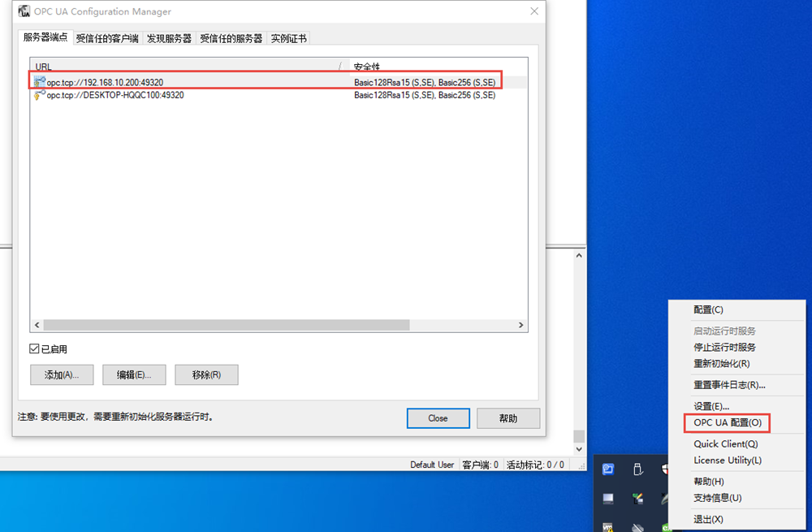
Task: Select the opc.tcp://DESKTOP-HQQC100:49320 endpoint row
Action: click(x=279, y=95)
